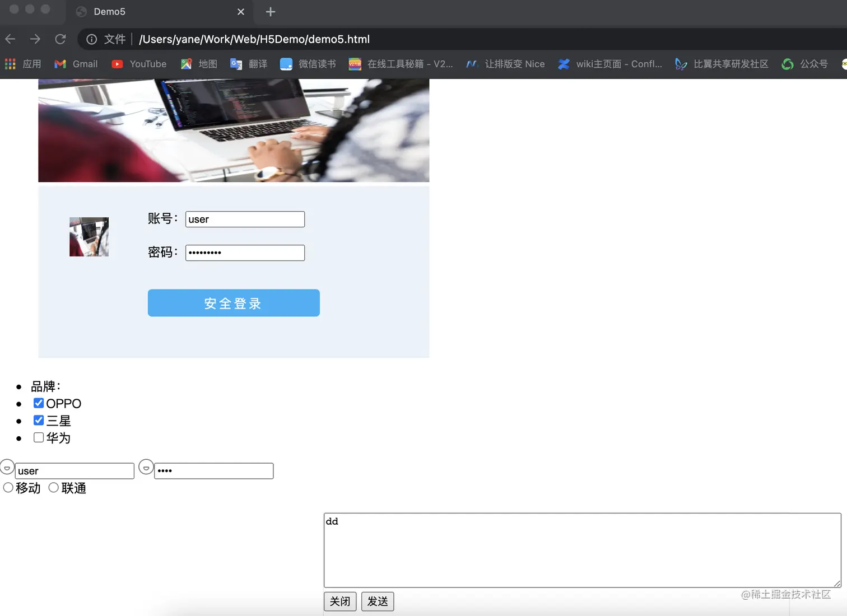The image size is (847, 616).
Task: Reload the current page
Action: pyautogui.click(x=61, y=39)
